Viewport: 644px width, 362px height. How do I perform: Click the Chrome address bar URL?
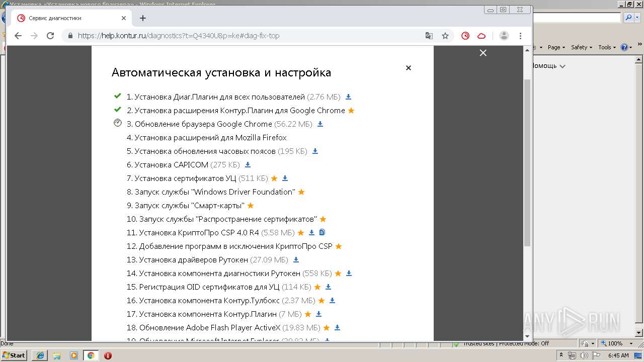coord(179,36)
